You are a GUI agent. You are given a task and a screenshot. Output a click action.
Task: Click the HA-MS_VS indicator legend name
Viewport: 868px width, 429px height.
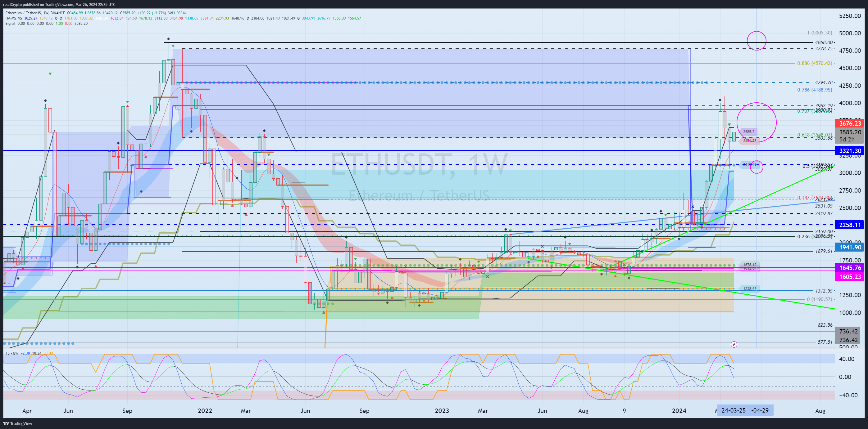point(14,18)
